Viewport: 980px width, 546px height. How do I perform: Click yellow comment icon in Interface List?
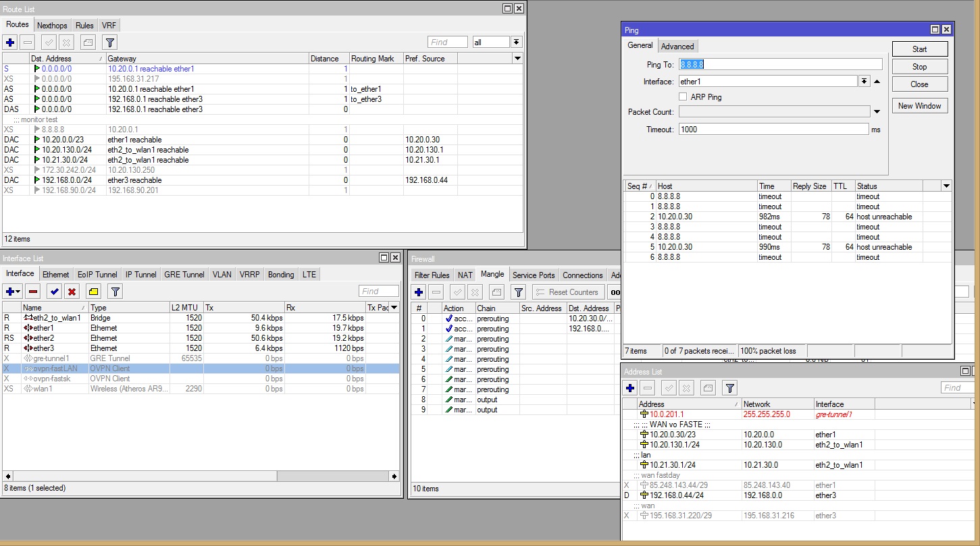pos(93,292)
